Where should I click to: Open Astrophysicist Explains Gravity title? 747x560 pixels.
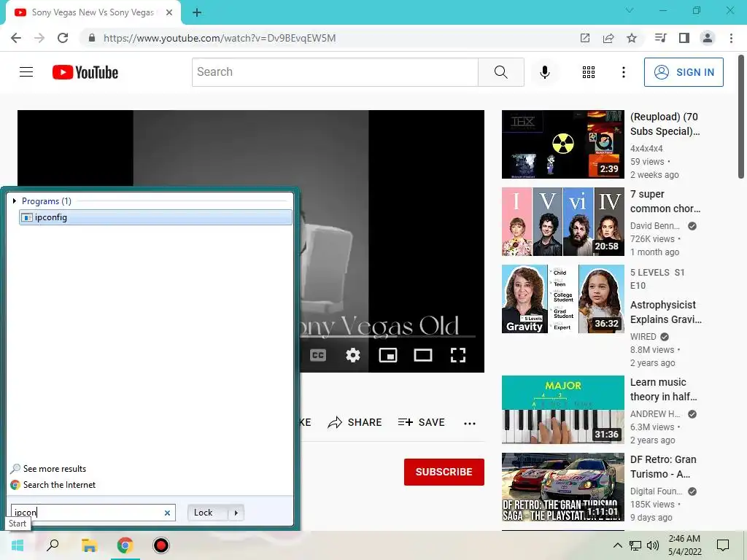(665, 312)
